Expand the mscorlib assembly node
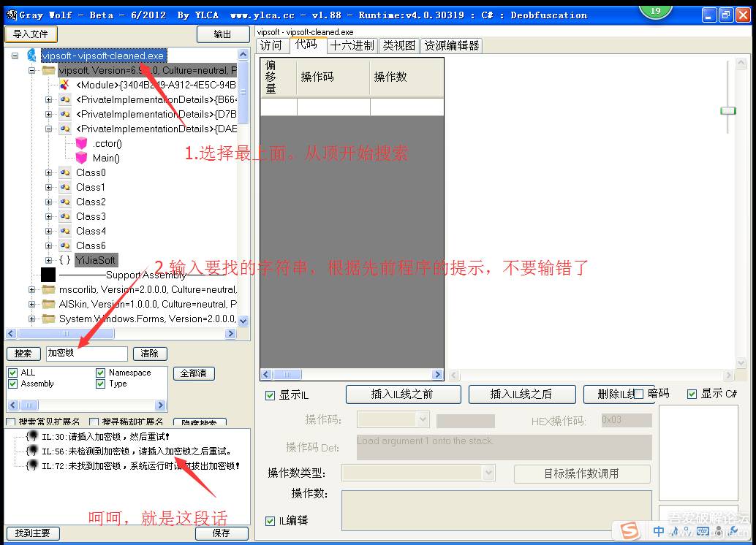 31,289
